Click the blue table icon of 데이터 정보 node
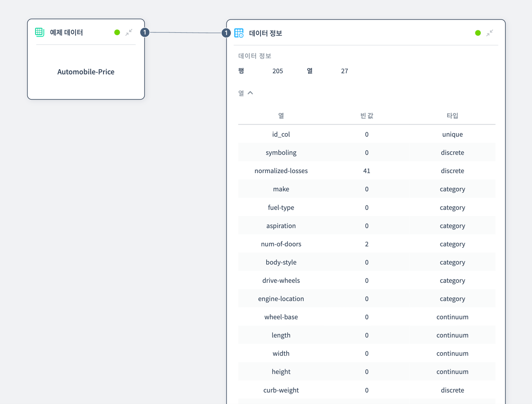 pyautogui.click(x=239, y=33)
